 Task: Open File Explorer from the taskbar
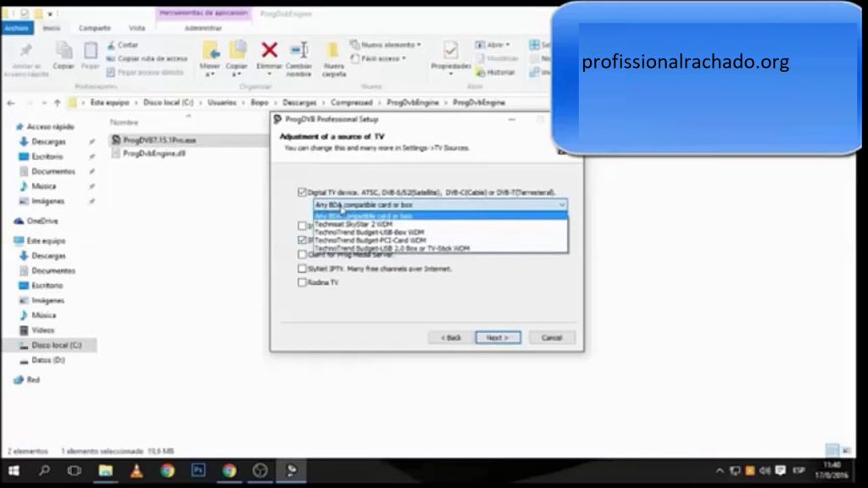[x=105, y=470]
